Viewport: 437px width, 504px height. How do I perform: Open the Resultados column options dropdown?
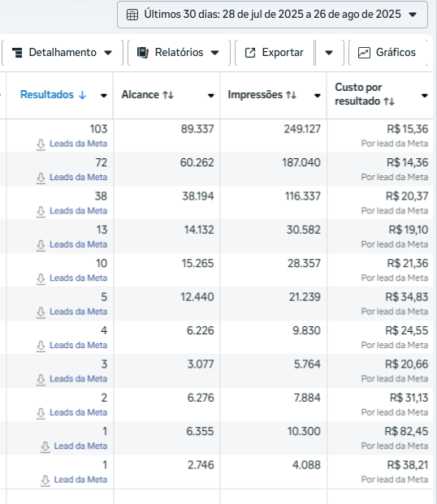tap(104, 96)
